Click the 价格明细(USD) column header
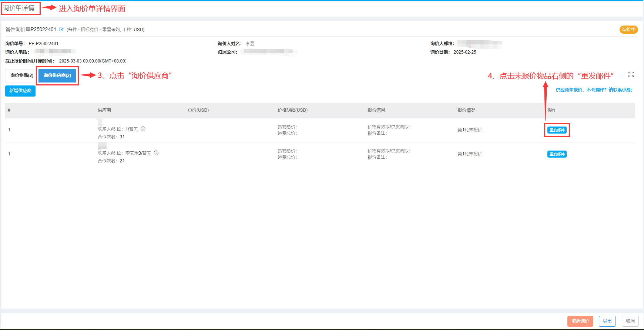Viewport: 644px width, 330px height. point(293,110)
